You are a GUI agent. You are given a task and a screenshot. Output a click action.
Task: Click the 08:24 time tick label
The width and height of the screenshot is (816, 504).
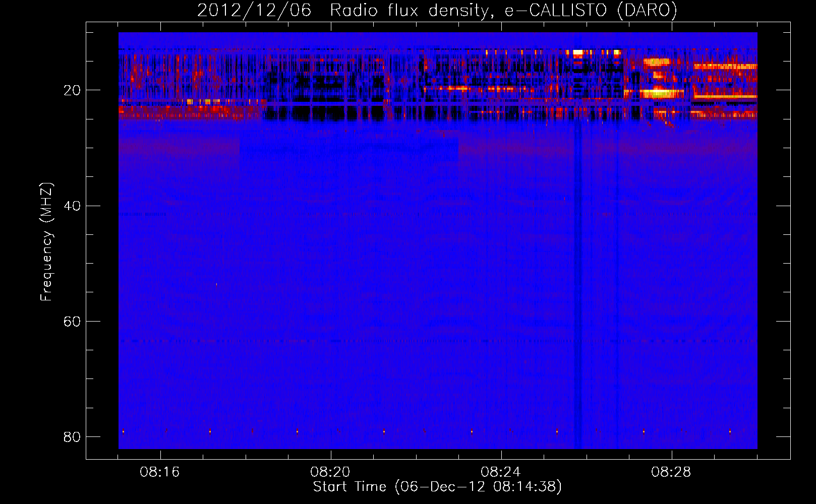pos(501,472)
